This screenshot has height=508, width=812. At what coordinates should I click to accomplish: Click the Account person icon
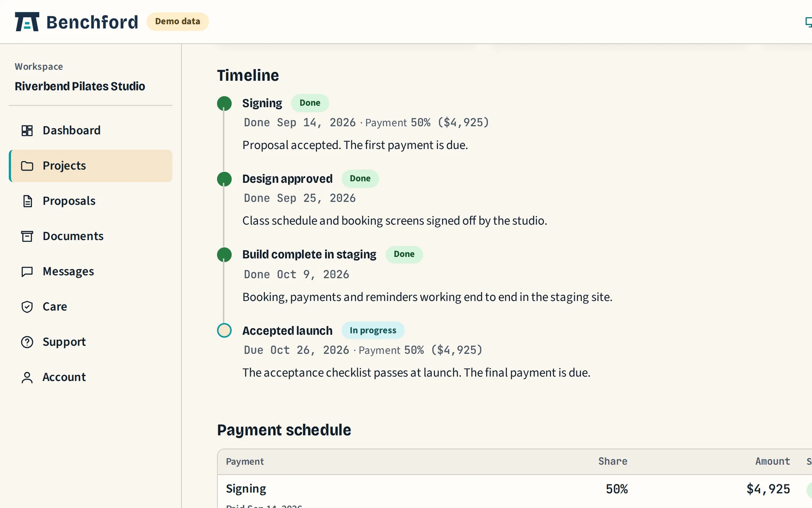point(27,377)
